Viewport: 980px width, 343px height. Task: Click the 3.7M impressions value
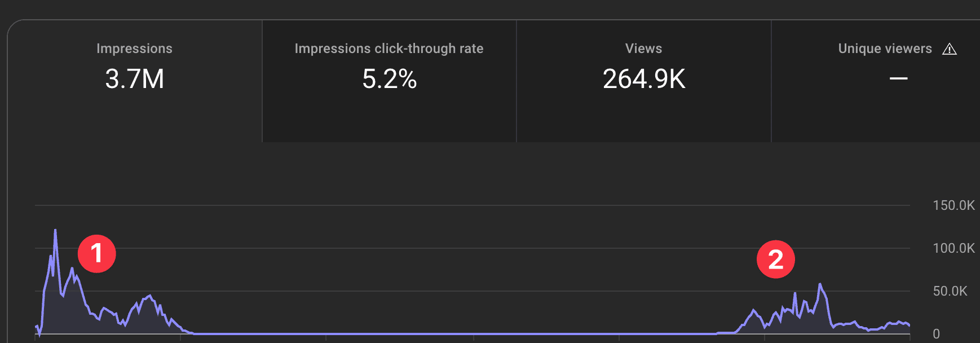click(134, 79)
